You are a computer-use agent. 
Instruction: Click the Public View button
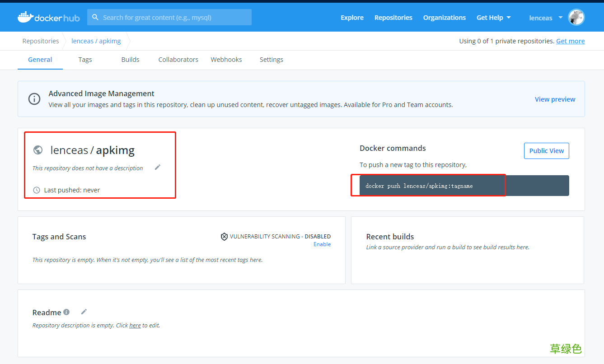[546, 150]
